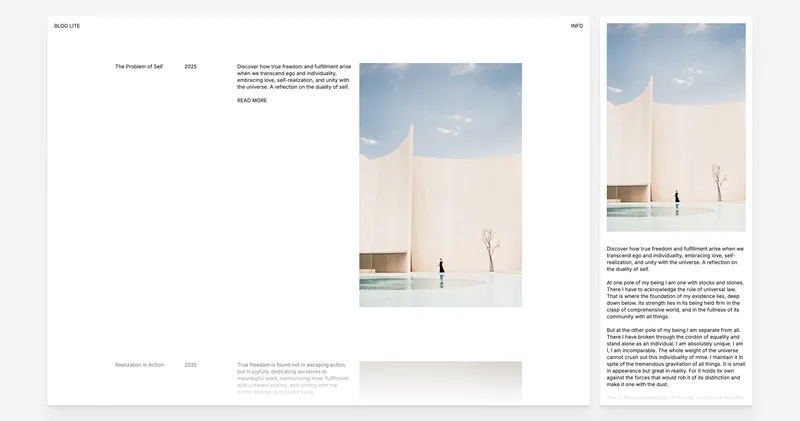Open 'Realization in Action' post title
The image size is (800, 421).
click(139, 365)
